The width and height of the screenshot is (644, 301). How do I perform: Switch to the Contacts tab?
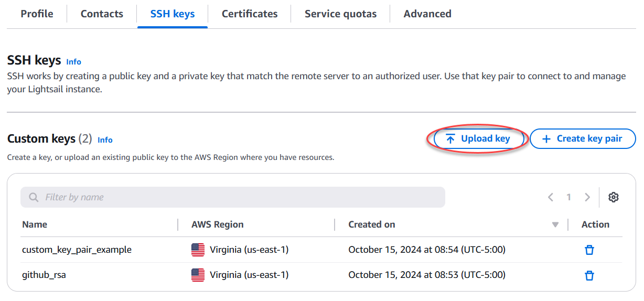pos(102,14)
